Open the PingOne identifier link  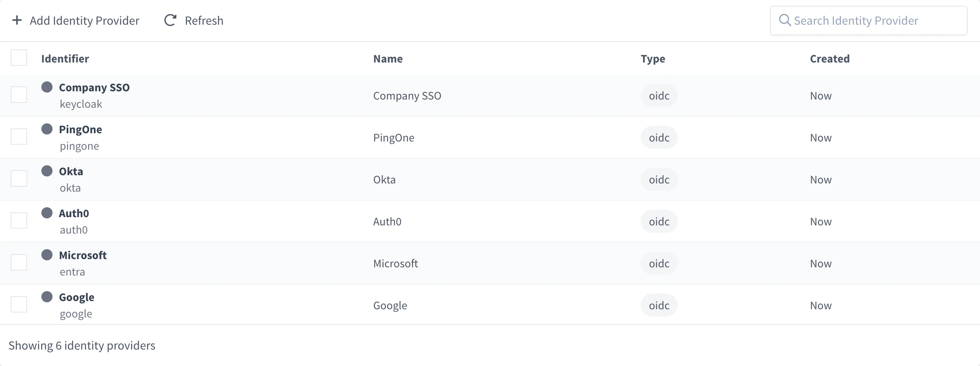tap(80, 130)
